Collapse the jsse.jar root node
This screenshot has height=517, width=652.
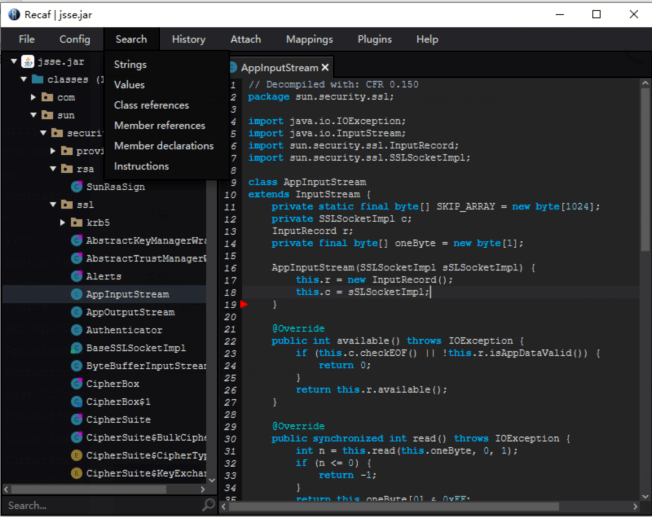(14, 61)
